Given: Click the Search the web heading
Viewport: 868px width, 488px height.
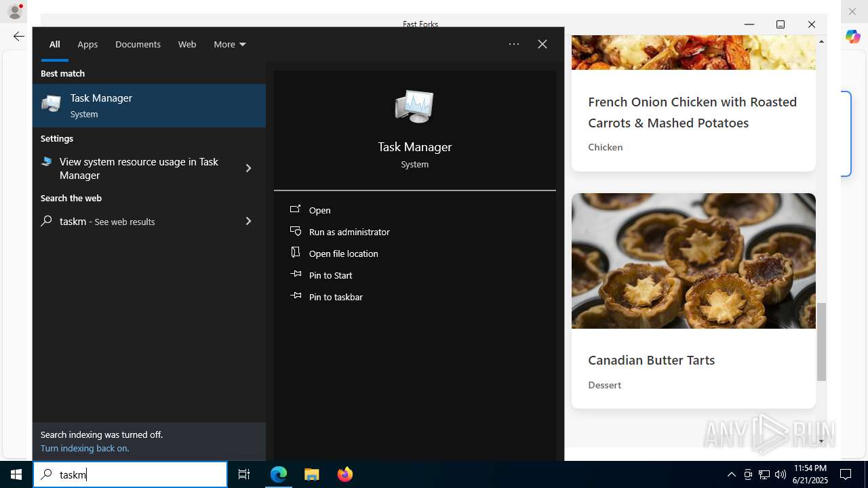Looking at the screenshot, I should [x=71, y=198].
